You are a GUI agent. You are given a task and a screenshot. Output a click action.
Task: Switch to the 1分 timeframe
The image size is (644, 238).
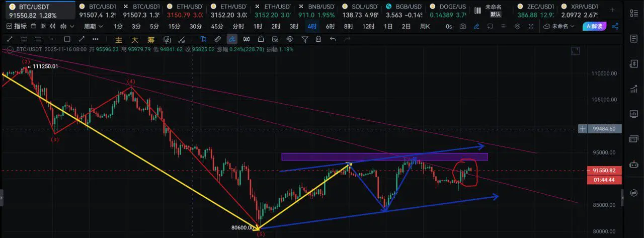(x=118, y=26)
